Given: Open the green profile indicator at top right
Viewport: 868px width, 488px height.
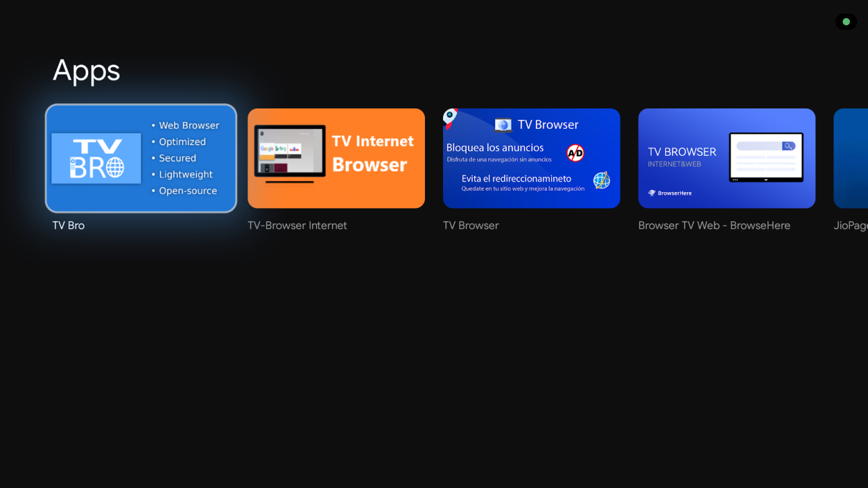Looking at the screenshot, I should (846, 21).
